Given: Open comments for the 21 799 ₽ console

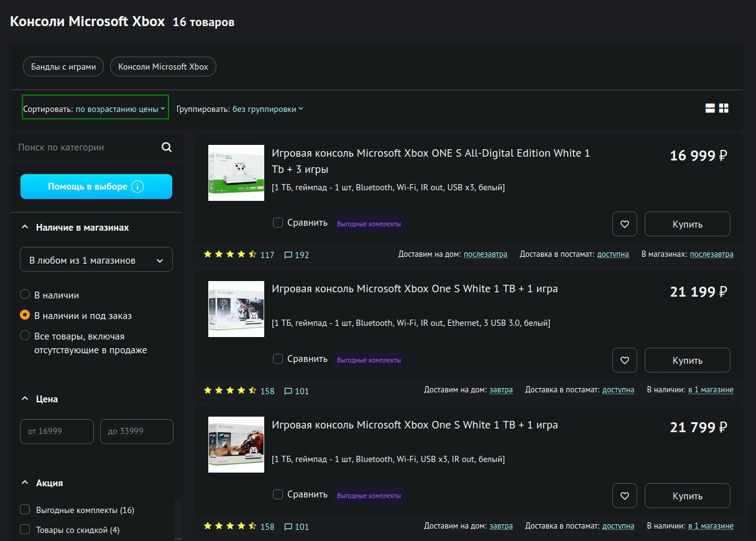Looking at the screenshot, I should [x=297, y=527].
